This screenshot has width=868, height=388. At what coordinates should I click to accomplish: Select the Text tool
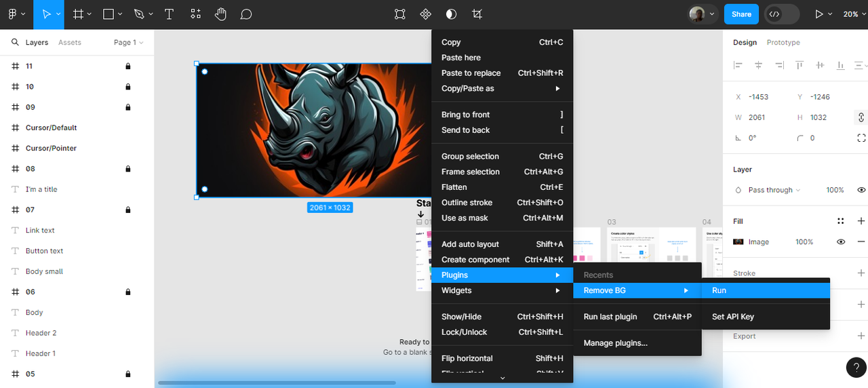pos(169,14)
